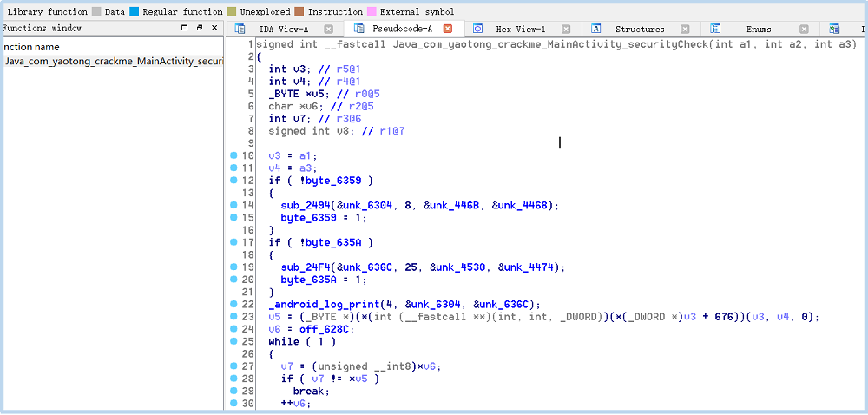Image resolution: width=868 pixels, height=415 pixels.
Task: Float the Functions window panel
Action: pos(200,28)
